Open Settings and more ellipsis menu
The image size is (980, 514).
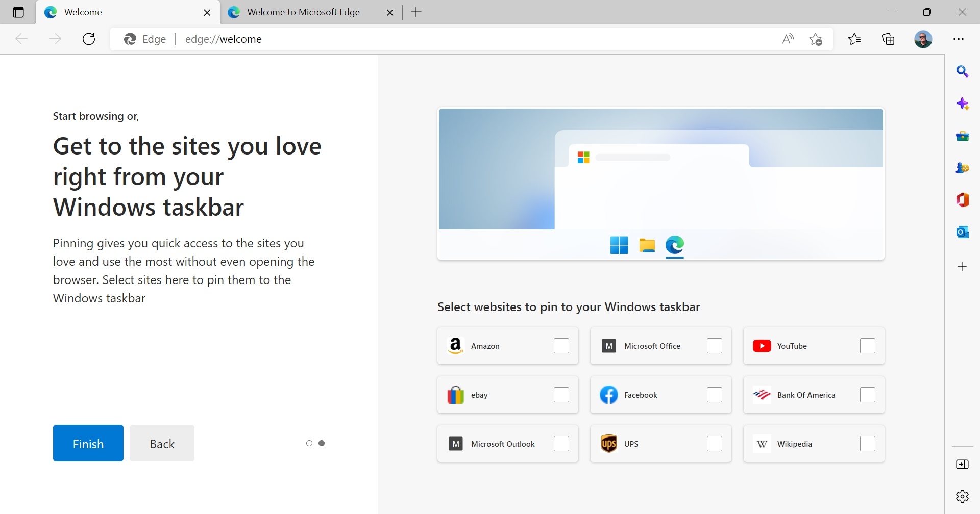coord(958,39)
